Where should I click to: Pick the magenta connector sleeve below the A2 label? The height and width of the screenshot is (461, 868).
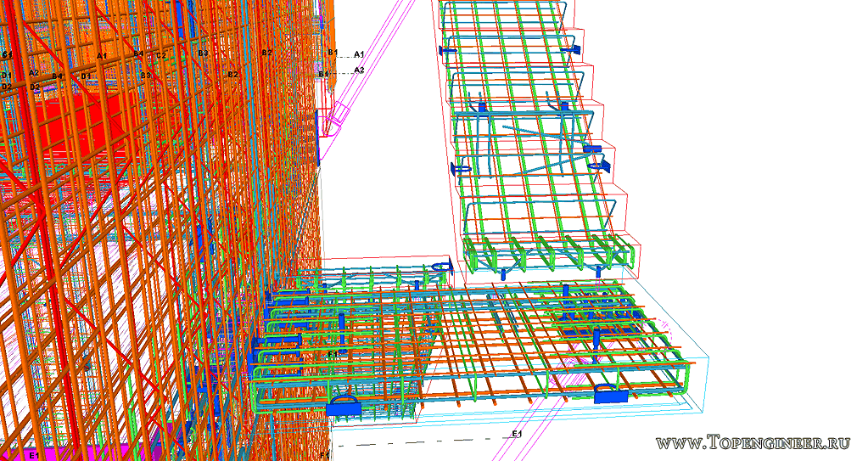[341, 116]
